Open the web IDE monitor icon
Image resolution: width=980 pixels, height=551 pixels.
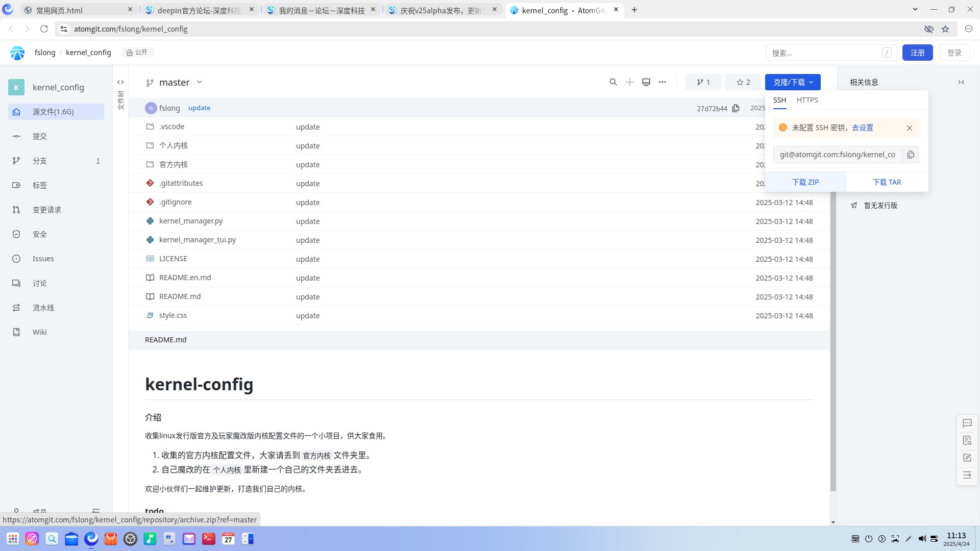point(646,82)
